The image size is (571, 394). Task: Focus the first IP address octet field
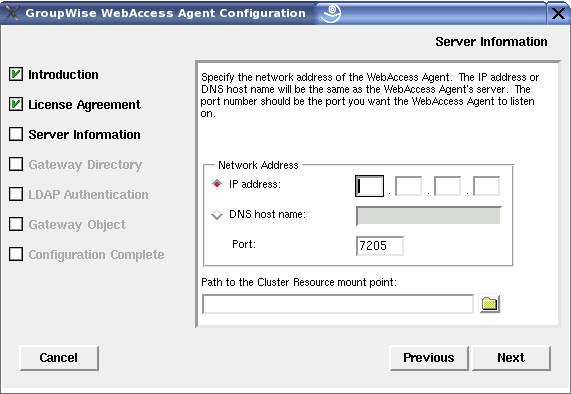tap(369, 186)
